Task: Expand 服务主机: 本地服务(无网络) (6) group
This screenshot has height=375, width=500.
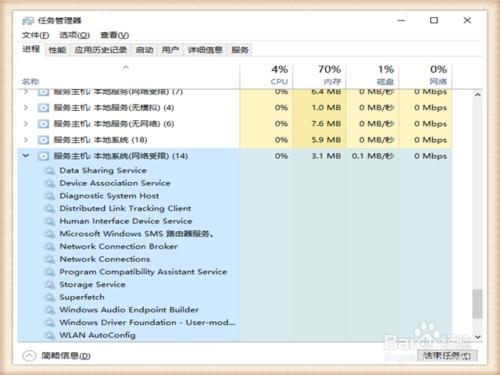Action: (x=26, y=123)
